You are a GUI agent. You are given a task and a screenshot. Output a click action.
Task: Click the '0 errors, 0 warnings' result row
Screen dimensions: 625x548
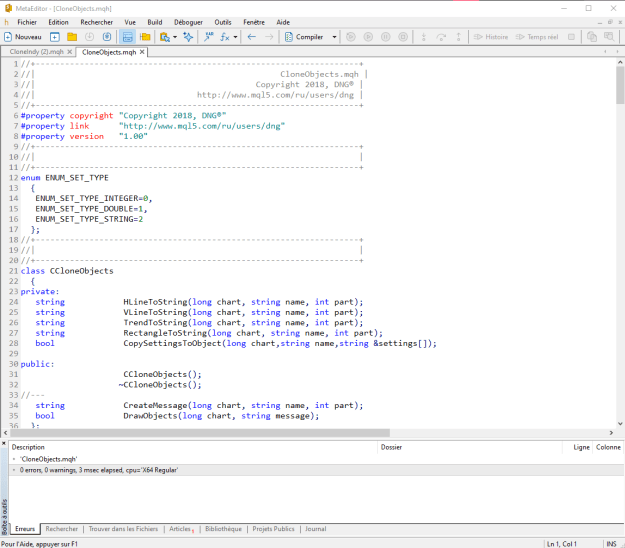(x=316, y=470)
